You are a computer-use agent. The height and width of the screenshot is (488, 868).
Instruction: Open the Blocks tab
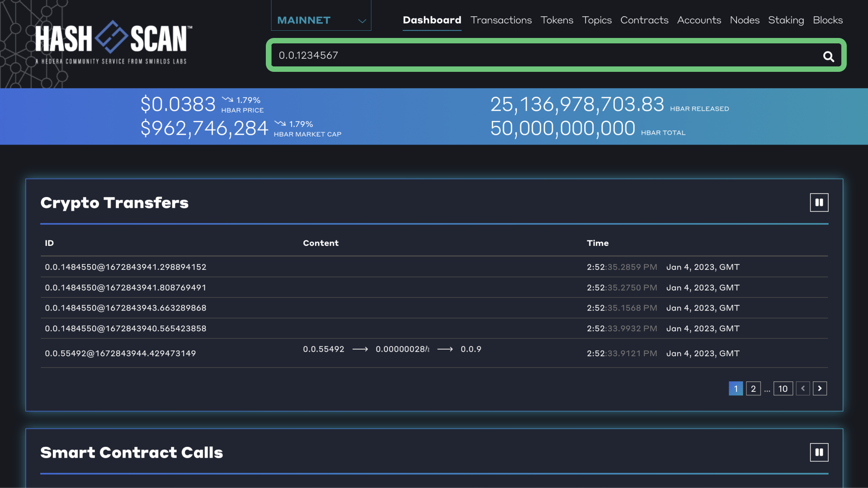tap(827, 20)
